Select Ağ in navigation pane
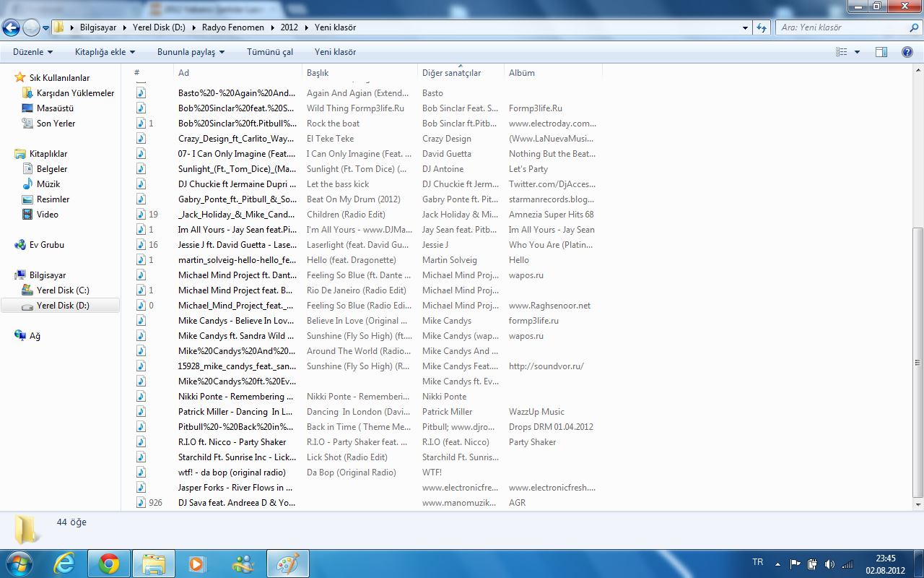 coord(35,336)
